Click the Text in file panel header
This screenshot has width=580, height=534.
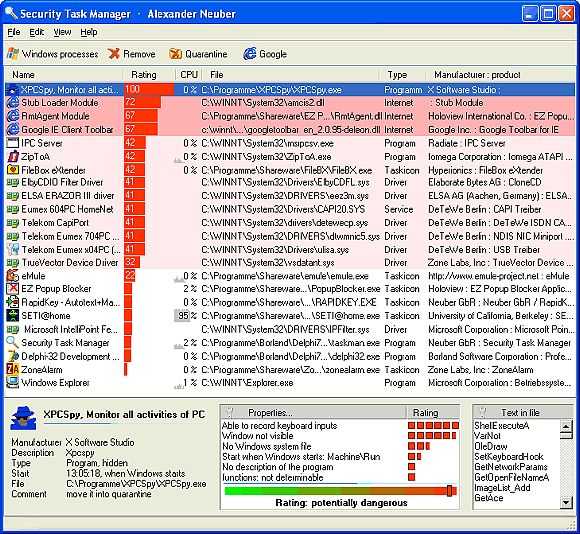522,413
